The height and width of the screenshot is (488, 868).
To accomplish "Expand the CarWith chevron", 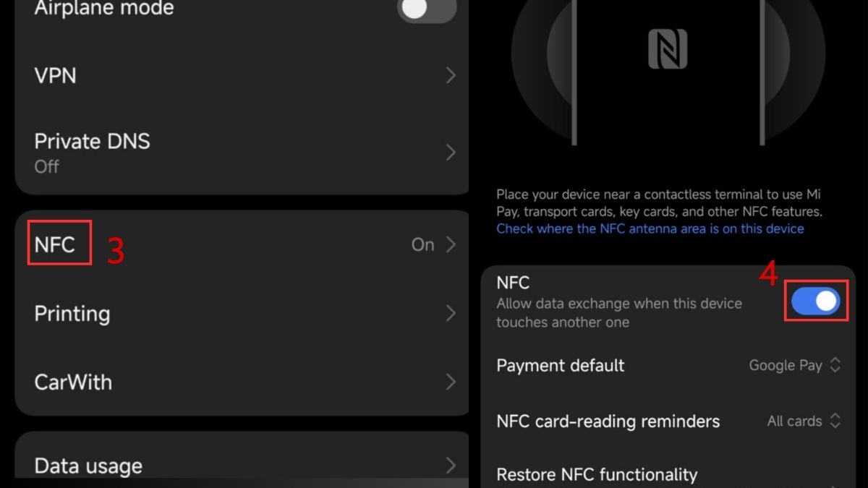I will pyautogui.click(x=451, y=382).
